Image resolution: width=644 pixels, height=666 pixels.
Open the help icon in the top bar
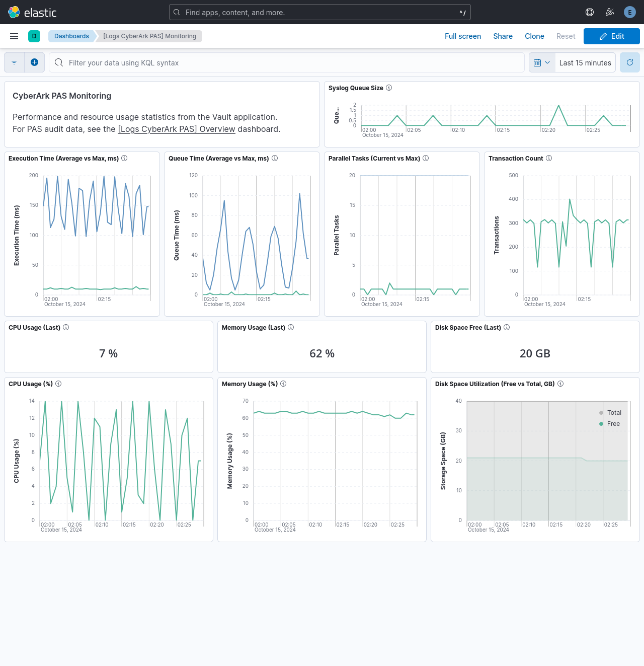coord(589,12)
